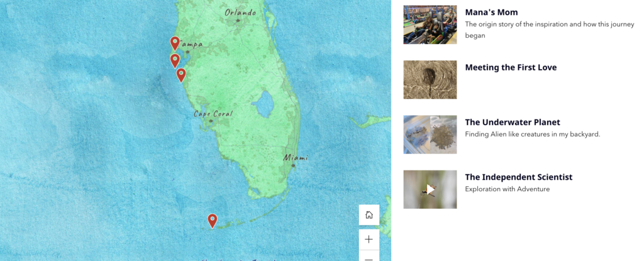Click the Miami city label on map
The image size is (644, 261).
point(296,158)
